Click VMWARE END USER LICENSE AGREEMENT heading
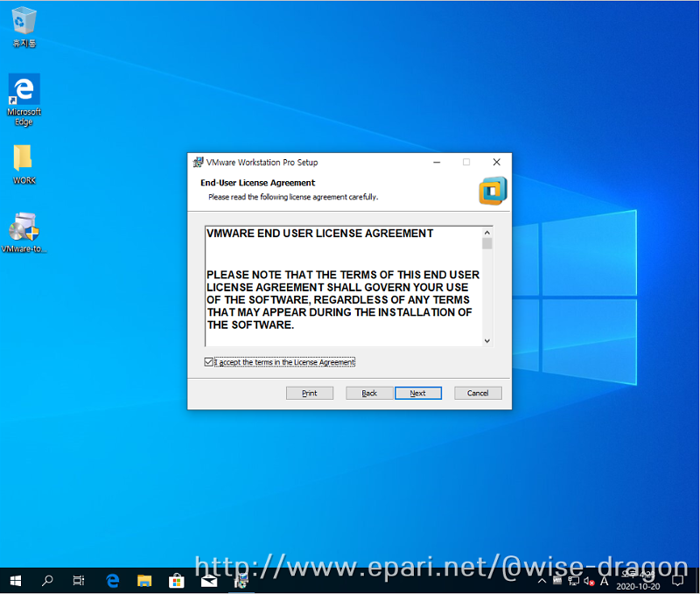 pos(319,234)
